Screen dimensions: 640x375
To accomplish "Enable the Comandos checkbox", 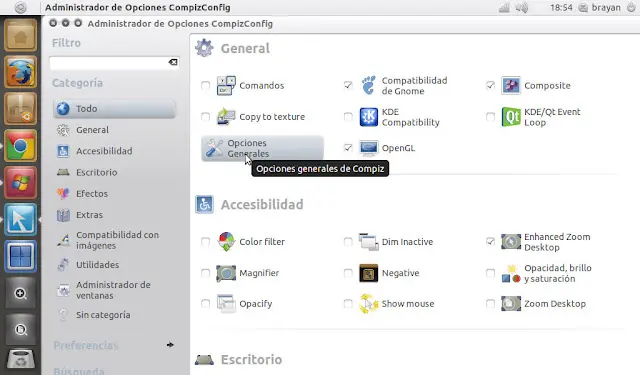I will pyautogui.click(x=205, y=86).
